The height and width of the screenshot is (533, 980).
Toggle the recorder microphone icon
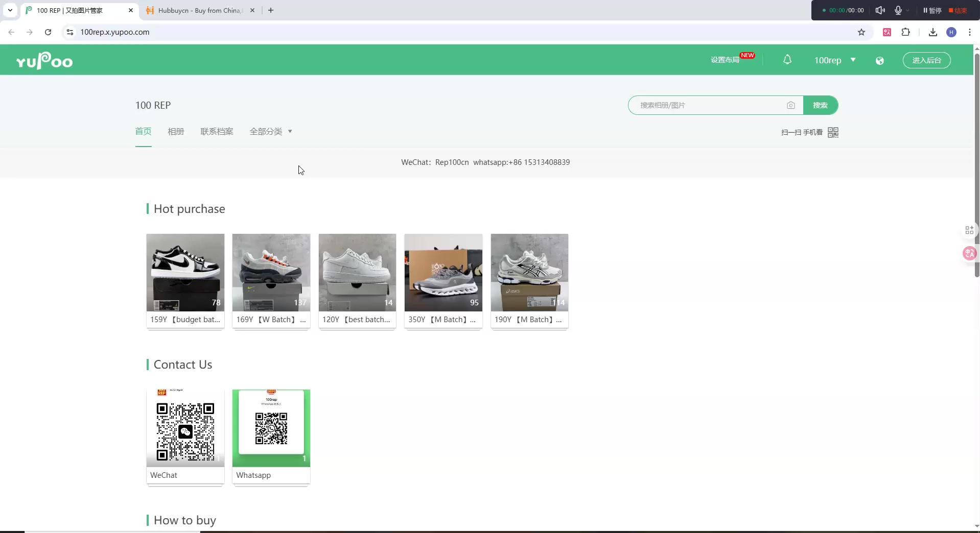pyautogui.click(x=898, y=10)
